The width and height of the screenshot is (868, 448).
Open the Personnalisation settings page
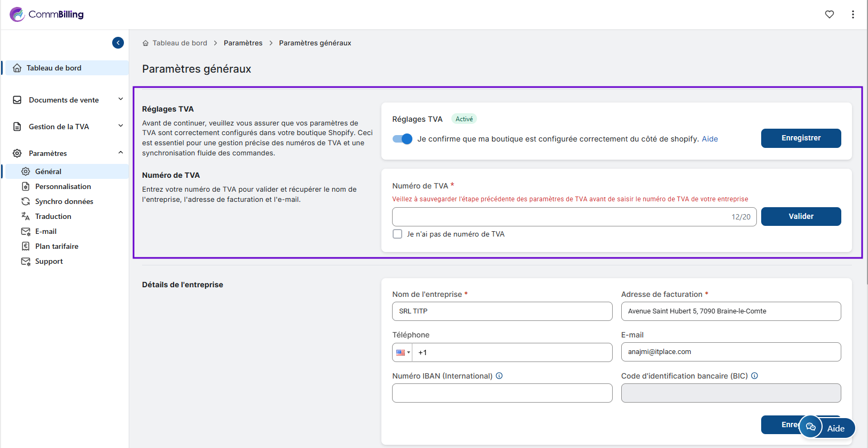62,186
